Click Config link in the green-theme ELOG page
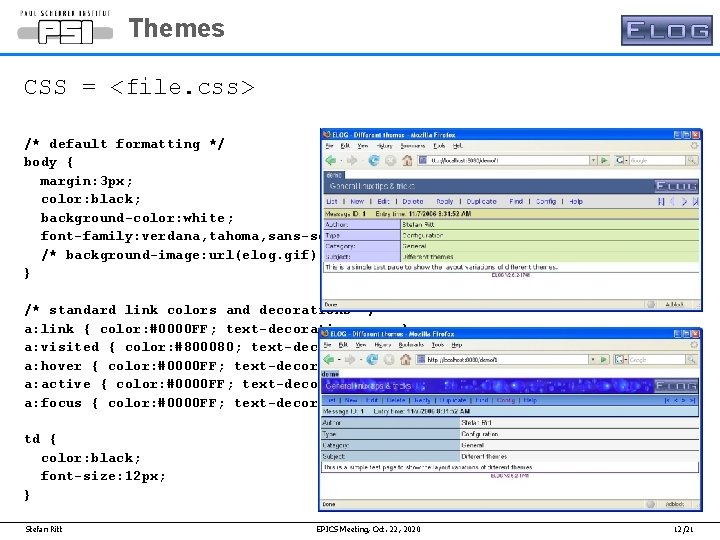The width and height of the screenshot is (720, 540). [546, 202]
